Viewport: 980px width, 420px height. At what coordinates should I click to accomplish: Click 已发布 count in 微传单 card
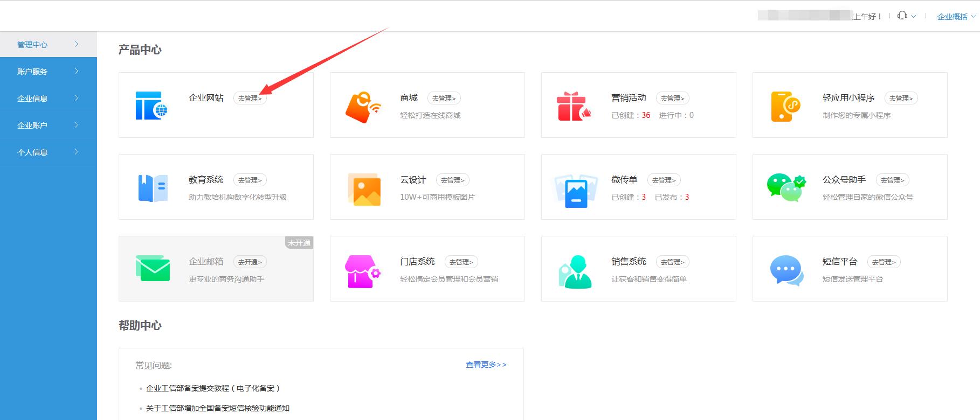point(687,197)
